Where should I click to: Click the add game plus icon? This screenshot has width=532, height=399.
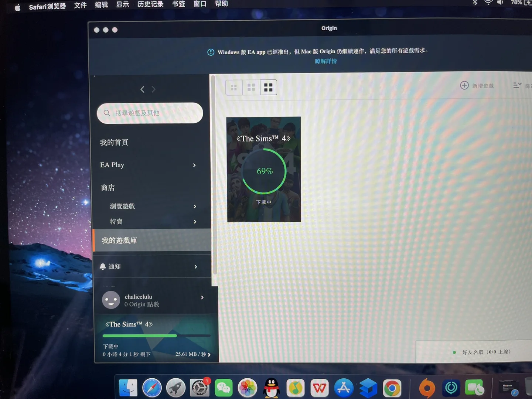click(464, 85)
